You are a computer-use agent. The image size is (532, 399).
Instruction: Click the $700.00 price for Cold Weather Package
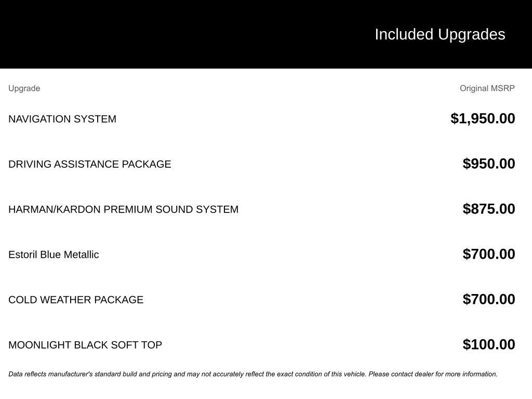coord(489,299)
